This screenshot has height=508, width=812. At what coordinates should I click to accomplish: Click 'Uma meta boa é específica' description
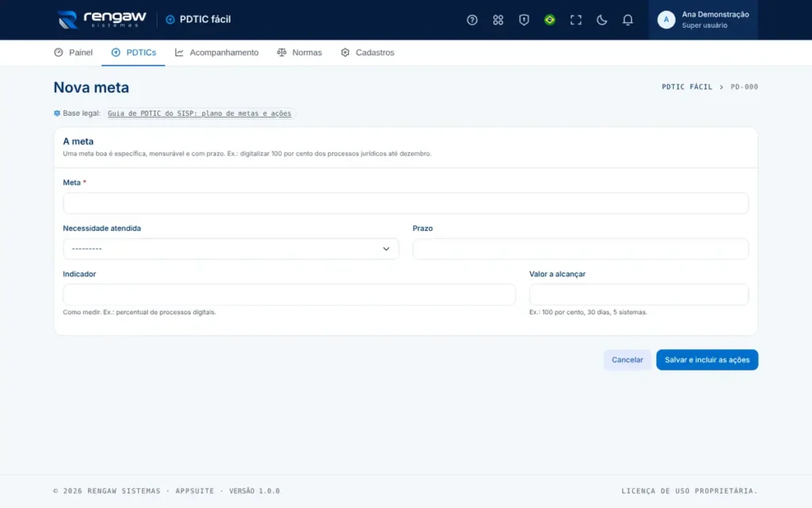[x=247, y=153]
